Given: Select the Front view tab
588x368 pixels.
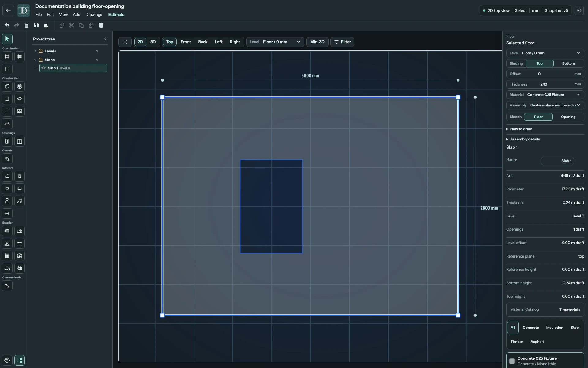Looking at the screenshot, I should point(186,42).
